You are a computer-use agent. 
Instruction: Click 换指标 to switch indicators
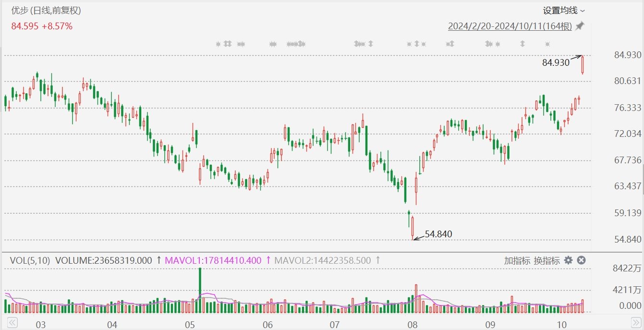547,260
